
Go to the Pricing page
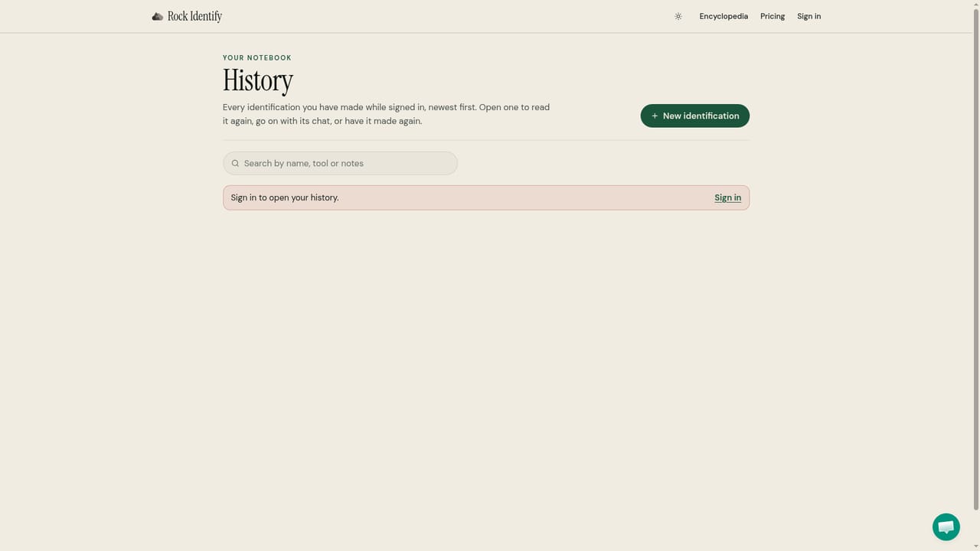773,16
